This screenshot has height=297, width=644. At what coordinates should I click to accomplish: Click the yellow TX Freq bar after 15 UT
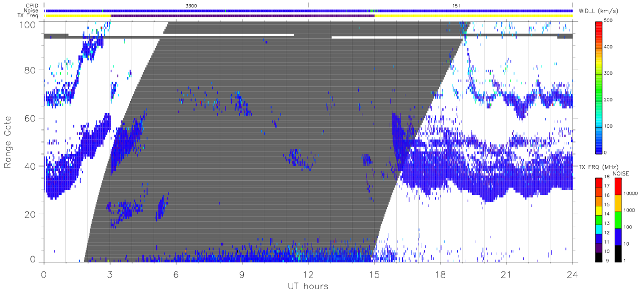[474, 16]
